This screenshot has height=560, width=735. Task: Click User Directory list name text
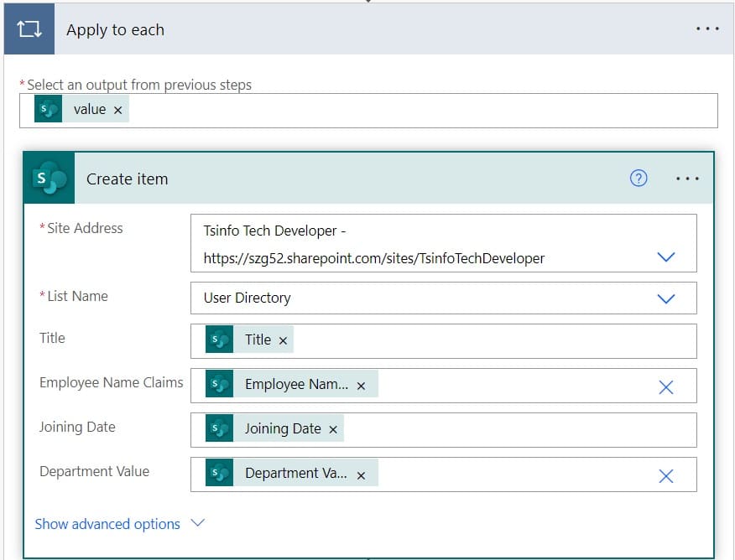[247, 298]
